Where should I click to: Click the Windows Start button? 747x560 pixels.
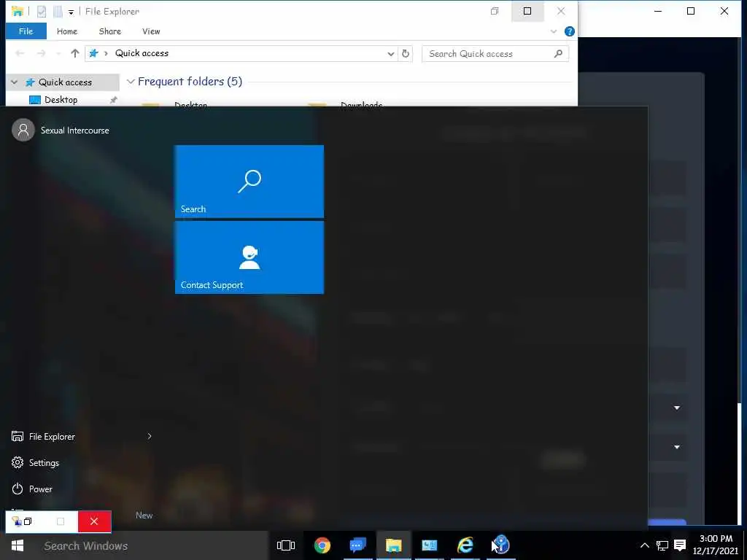tap(18, 545)
